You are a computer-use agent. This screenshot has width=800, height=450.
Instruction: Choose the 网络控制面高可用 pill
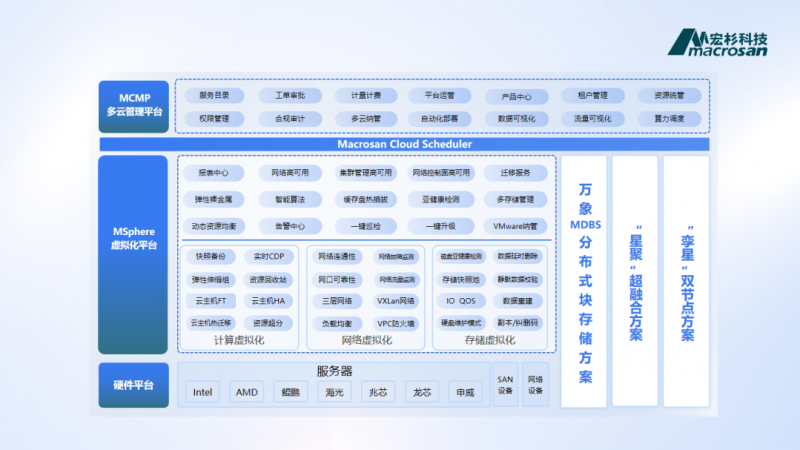click(441, 173)
